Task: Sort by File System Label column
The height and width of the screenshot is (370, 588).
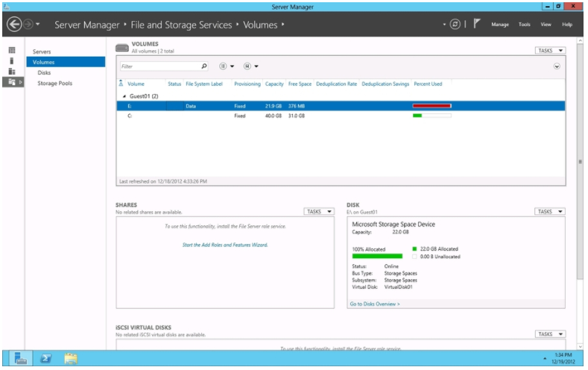Action: click(204, 84)
